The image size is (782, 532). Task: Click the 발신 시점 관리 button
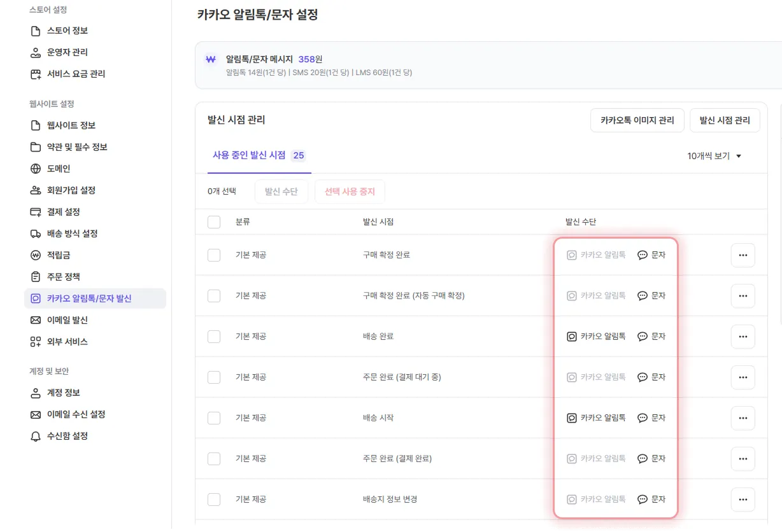coord(725,120)
